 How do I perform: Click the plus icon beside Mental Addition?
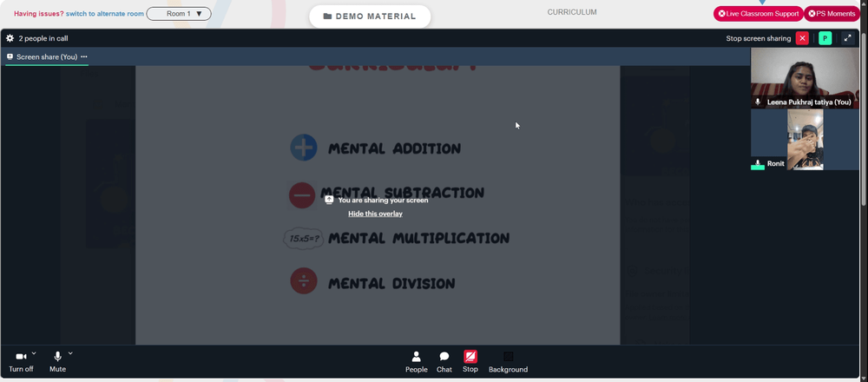pyautogui.click(x=304, y=148)
